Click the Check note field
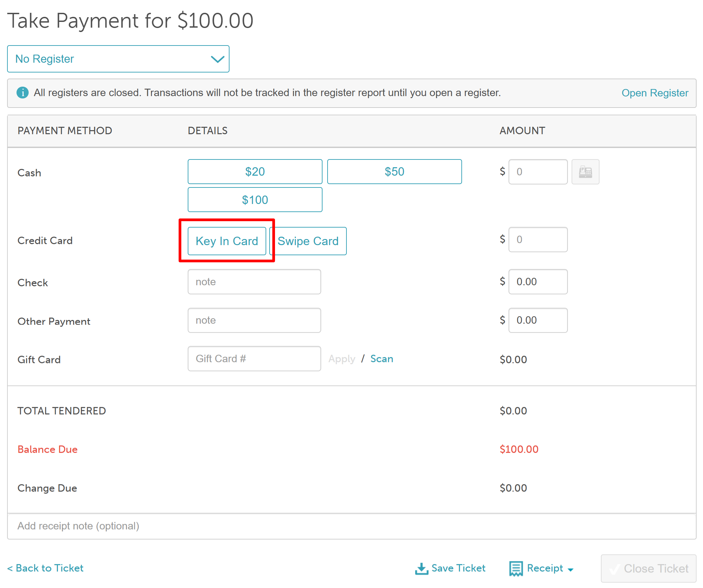 click(x=254, y=282)
